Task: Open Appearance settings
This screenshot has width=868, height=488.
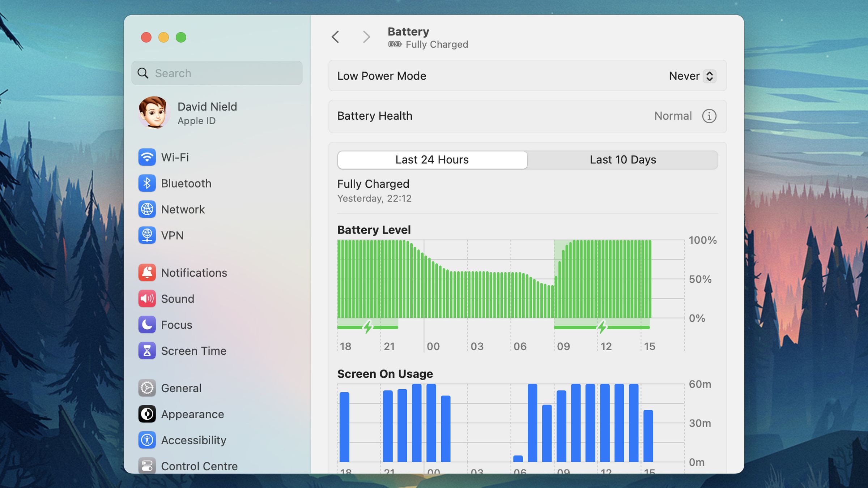Action: [192, 414]
